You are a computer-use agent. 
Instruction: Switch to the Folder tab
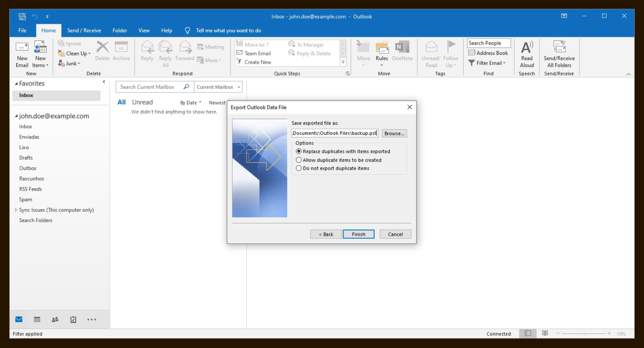tap(120, 30)
